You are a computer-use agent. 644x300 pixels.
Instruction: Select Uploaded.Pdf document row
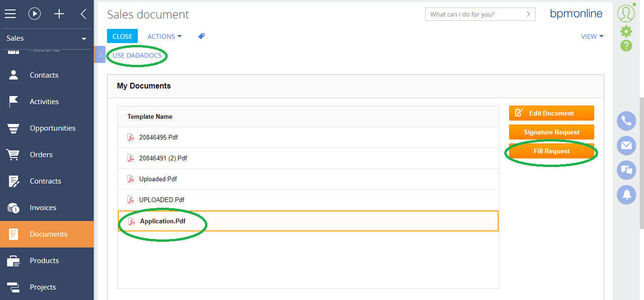pos(308,179)
